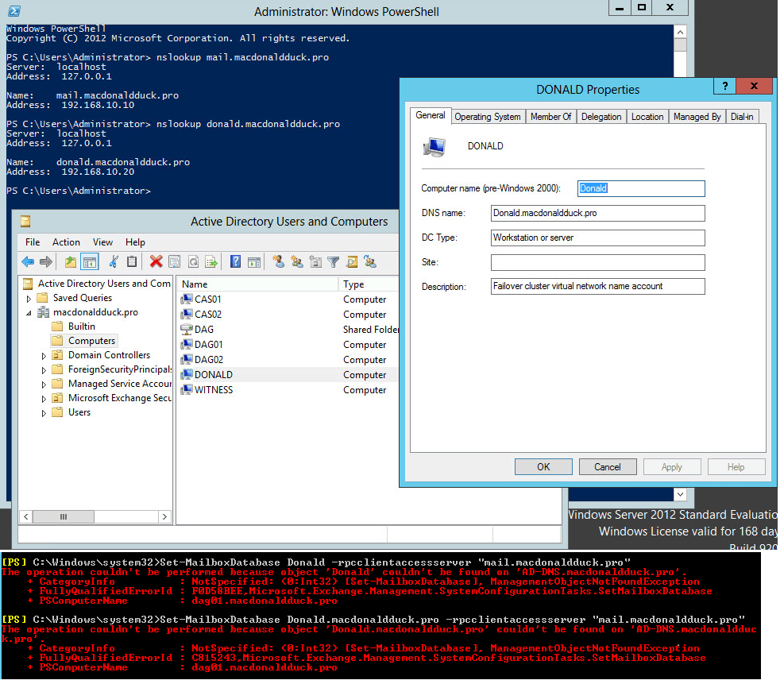The image size is (784, 684).
Task: Click the Delete red X icon
Action: pos(156,261)
